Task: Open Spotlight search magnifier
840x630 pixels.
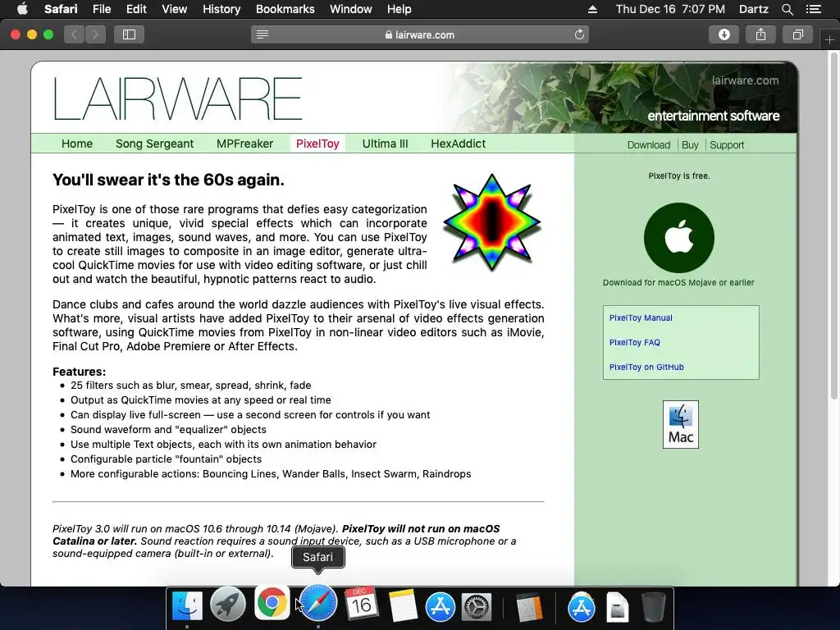Action: point(787,9)
